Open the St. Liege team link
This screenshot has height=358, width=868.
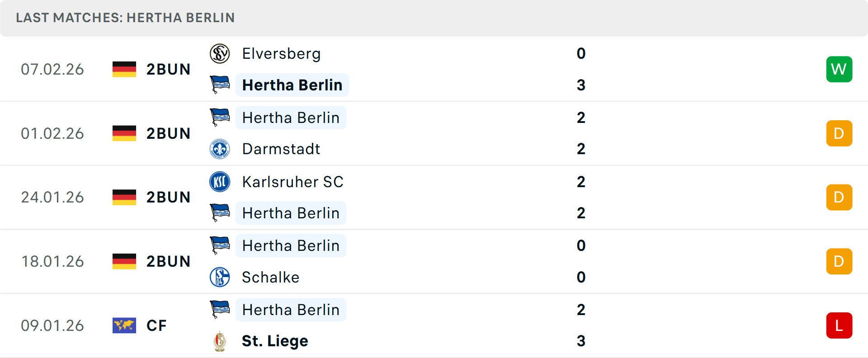(275, 341)
